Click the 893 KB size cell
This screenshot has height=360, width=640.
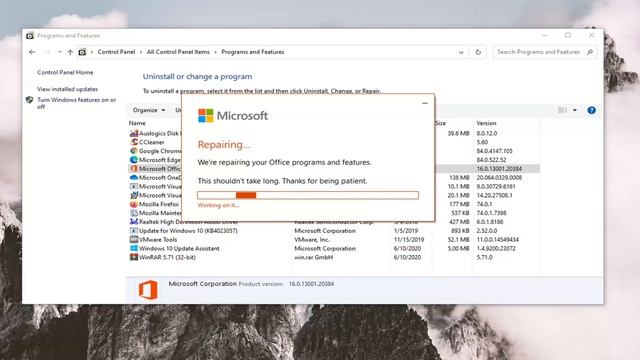(460, 231)
